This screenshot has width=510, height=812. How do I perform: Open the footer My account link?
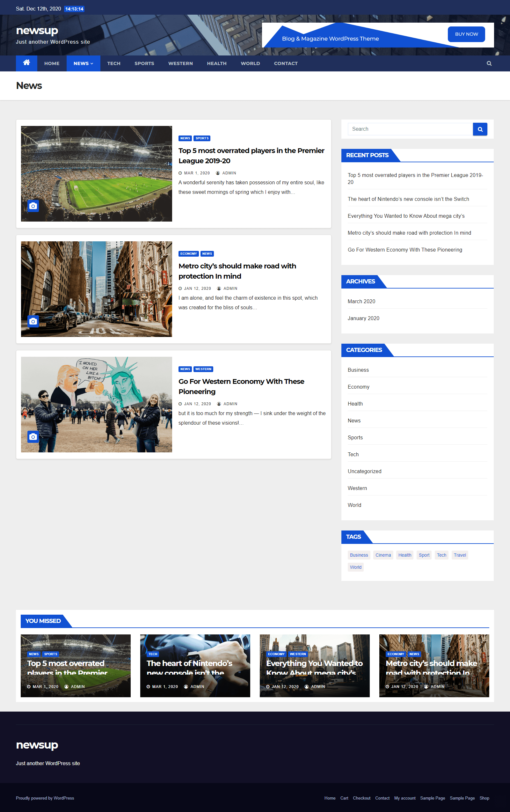coord(404,798)
